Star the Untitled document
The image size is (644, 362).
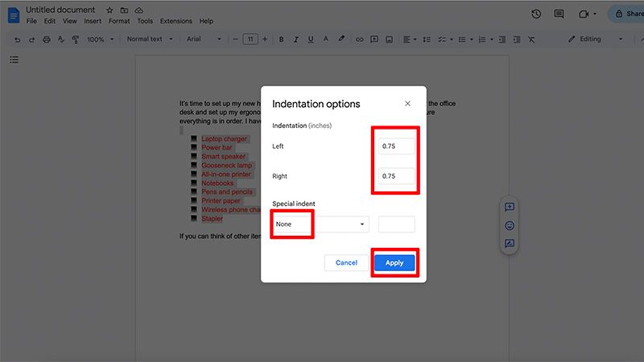[109, 10]
